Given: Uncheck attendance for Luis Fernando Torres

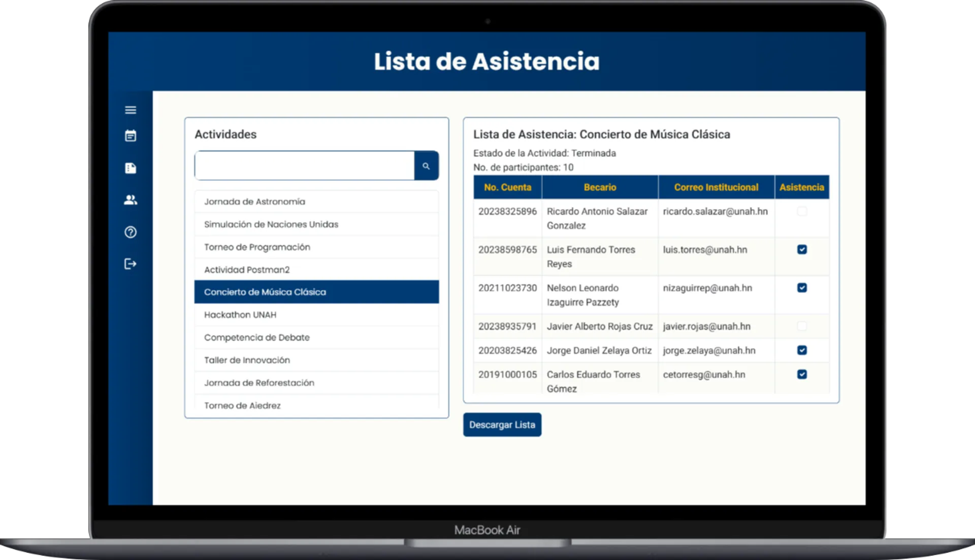Looking at the screenshot, I should click(x=801, y=249).
